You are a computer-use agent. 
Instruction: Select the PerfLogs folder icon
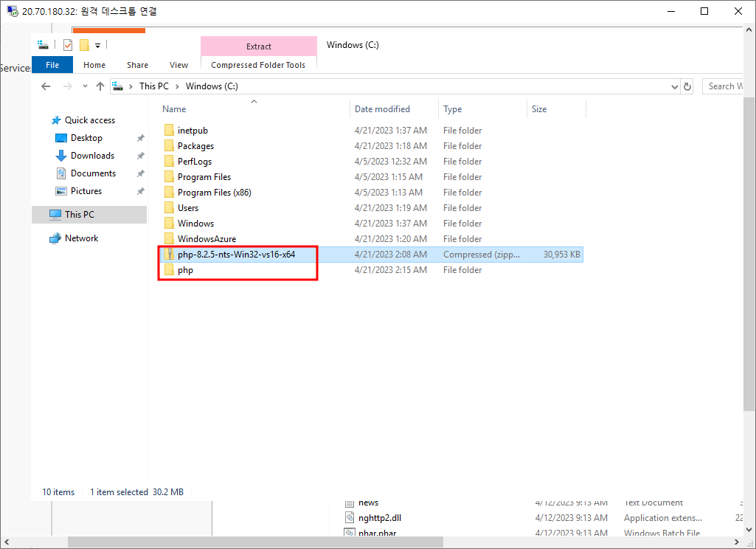[x=169, y=161]
